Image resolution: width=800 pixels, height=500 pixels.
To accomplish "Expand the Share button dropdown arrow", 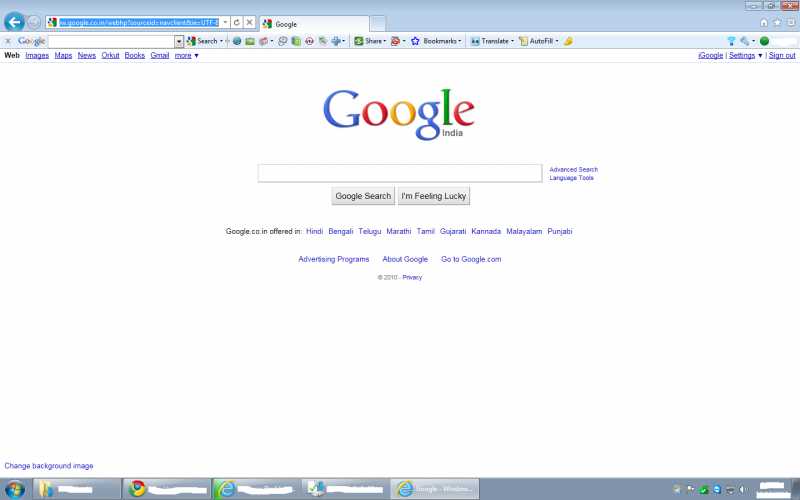I will 385,41.
